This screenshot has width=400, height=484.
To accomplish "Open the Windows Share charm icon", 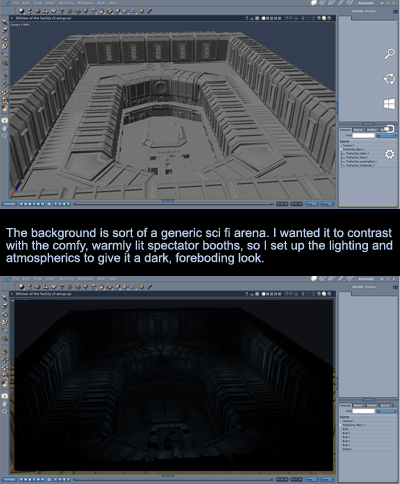I will (x=389, y=79).
